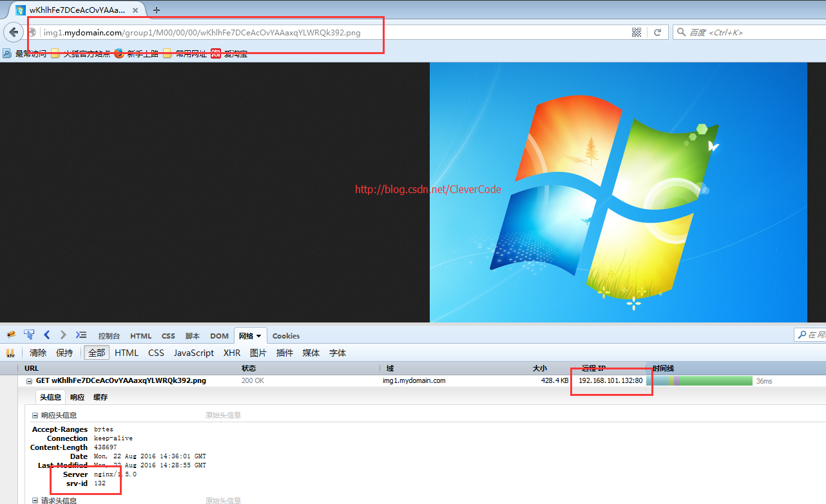Toggle the 保持 persist button

64,353
